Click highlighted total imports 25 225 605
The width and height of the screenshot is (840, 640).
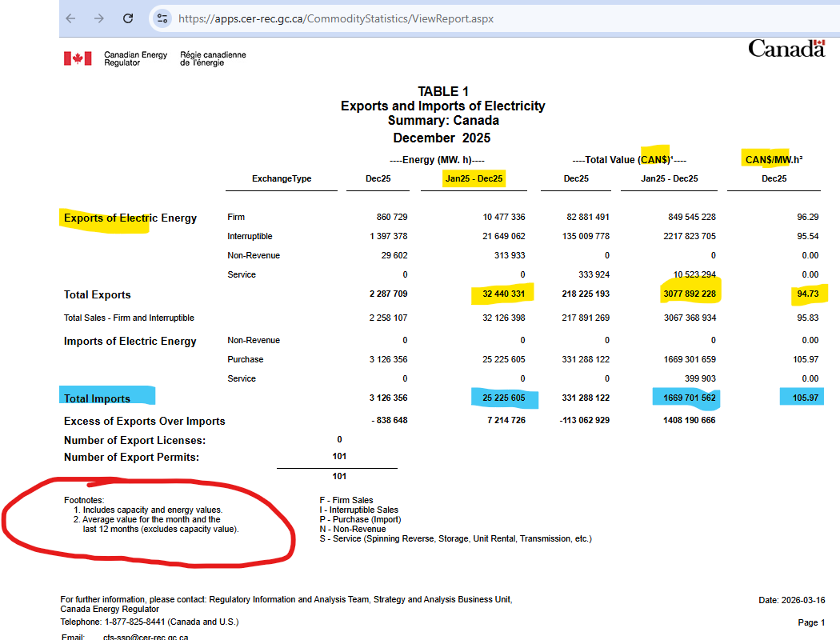point(503,398)
